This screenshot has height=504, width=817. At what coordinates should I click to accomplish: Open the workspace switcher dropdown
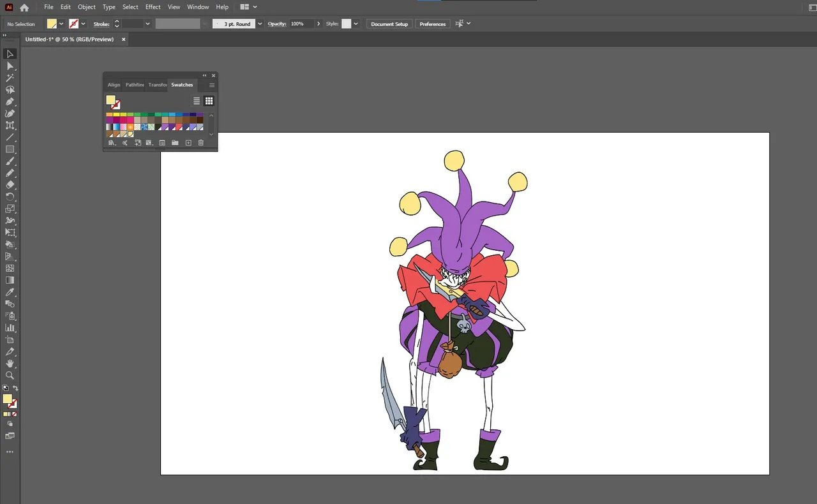pos(248,7)
